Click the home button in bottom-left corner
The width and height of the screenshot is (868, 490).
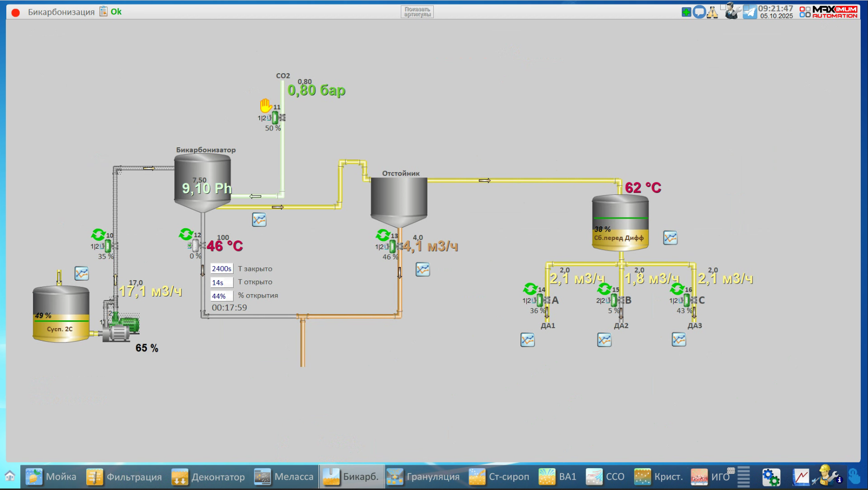coord(10,476)
